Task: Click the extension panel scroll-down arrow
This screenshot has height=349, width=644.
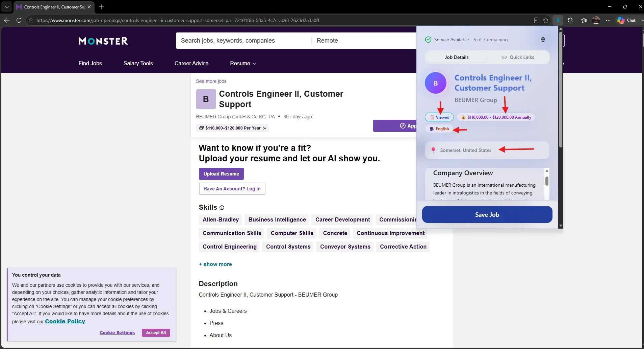Action: click(x=561, y=226)
